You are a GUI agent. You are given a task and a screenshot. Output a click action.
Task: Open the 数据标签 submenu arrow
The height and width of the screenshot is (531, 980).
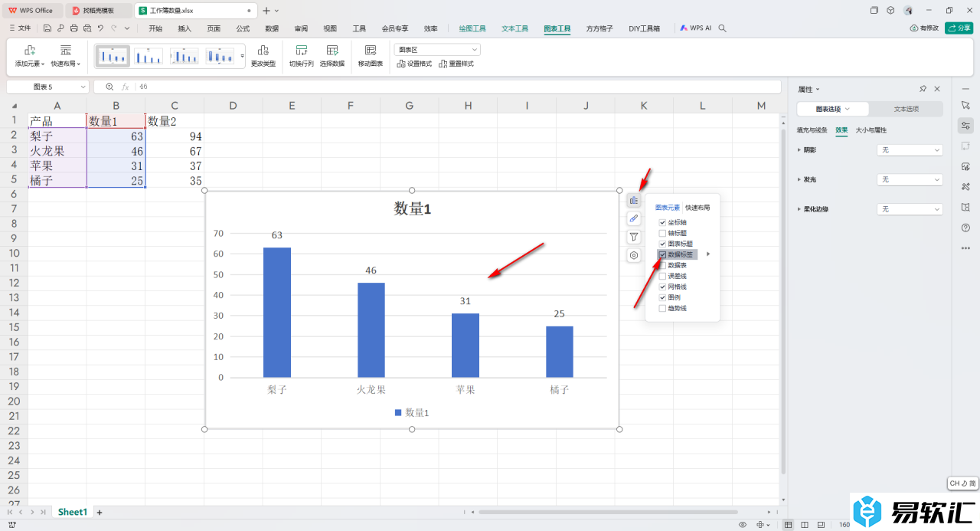pyautogui.click(x=708, y=254)
